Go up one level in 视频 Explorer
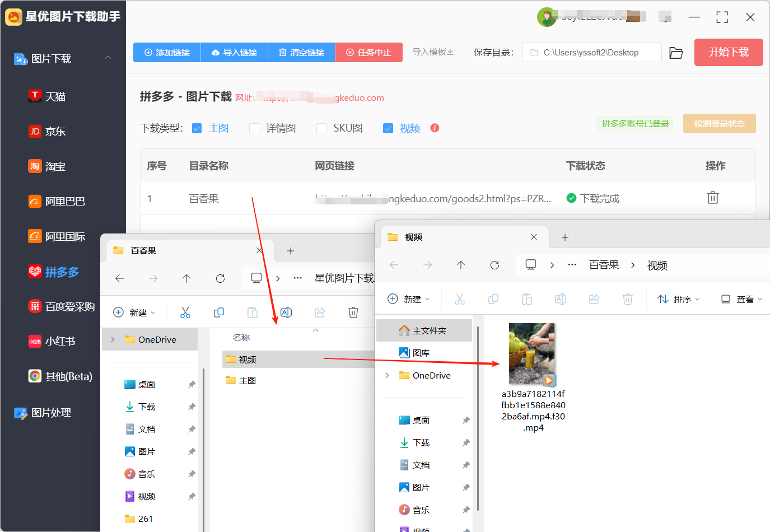This screenshot has height=532, width=770. 461,265
